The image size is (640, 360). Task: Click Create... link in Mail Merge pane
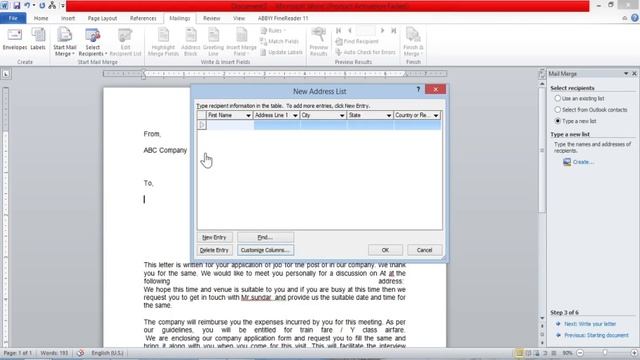(x=583, y=162)
